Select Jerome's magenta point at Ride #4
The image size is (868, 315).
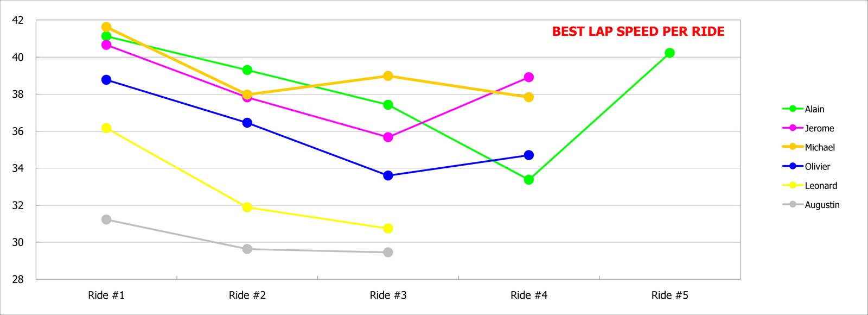(529, 77)
